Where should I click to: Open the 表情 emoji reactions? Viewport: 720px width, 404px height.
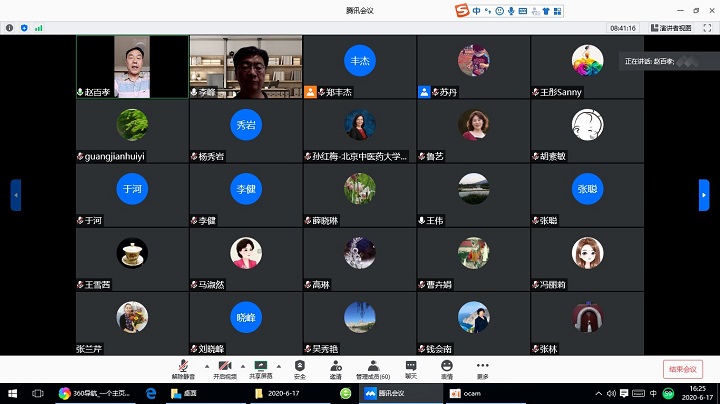tap(447, 369)
